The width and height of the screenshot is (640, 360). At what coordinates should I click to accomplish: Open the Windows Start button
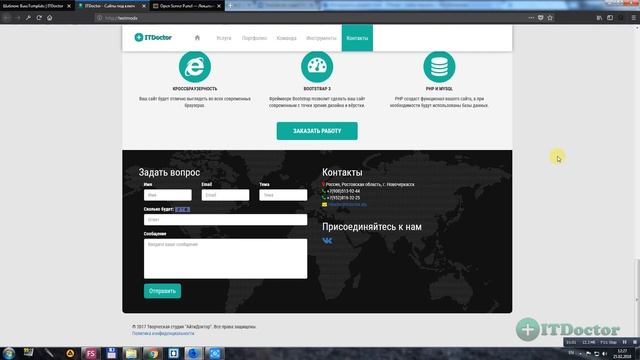click(9, 353)
